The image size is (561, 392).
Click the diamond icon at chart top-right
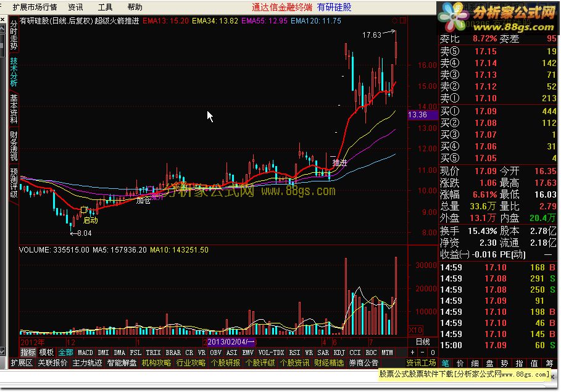(x=394, y=21)
